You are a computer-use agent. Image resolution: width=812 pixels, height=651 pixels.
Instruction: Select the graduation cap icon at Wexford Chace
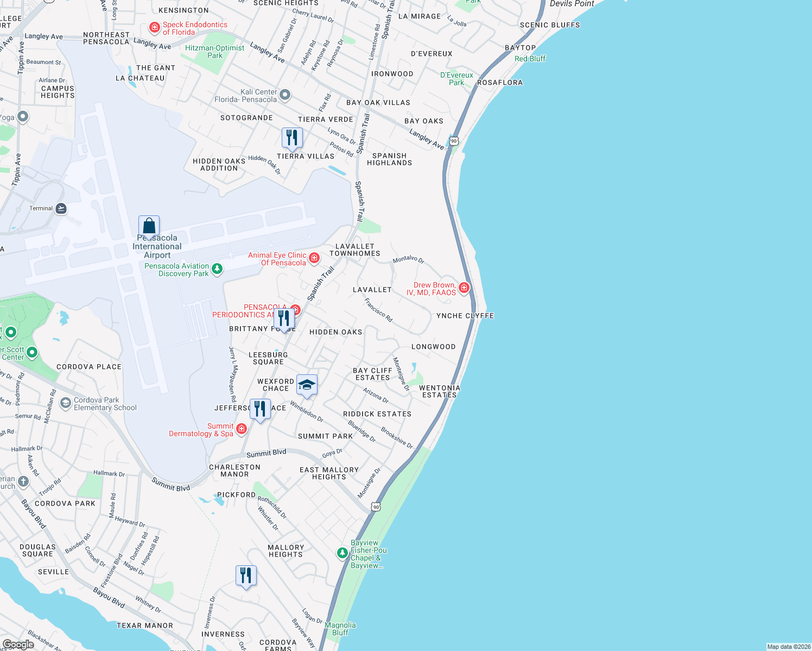307,385
